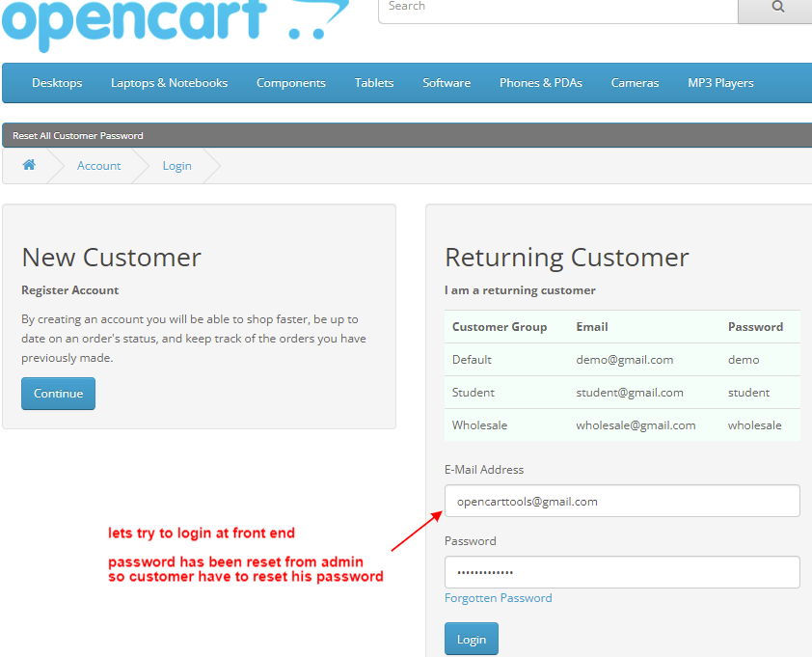
Task: Click the Password column header
Action: pyautogui.click(x=755, y=327)
